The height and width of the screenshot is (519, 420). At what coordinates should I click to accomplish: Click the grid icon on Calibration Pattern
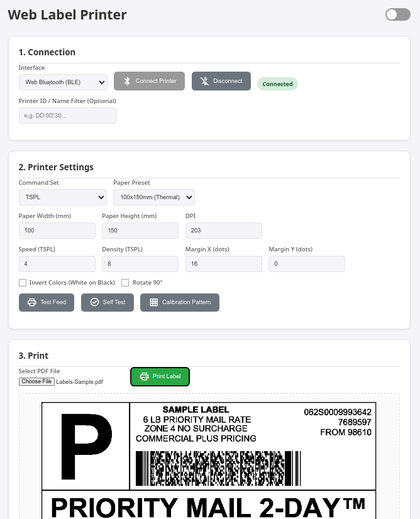(x=153, y=302)
